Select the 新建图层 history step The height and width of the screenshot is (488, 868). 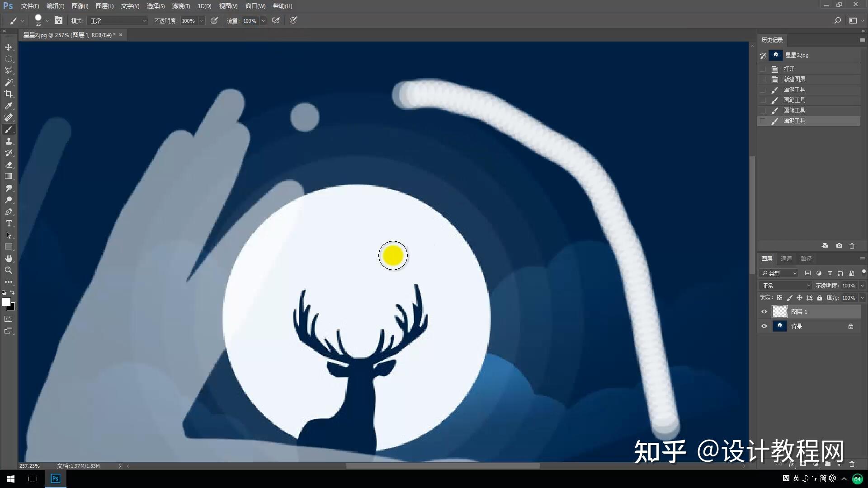point(794,79)
